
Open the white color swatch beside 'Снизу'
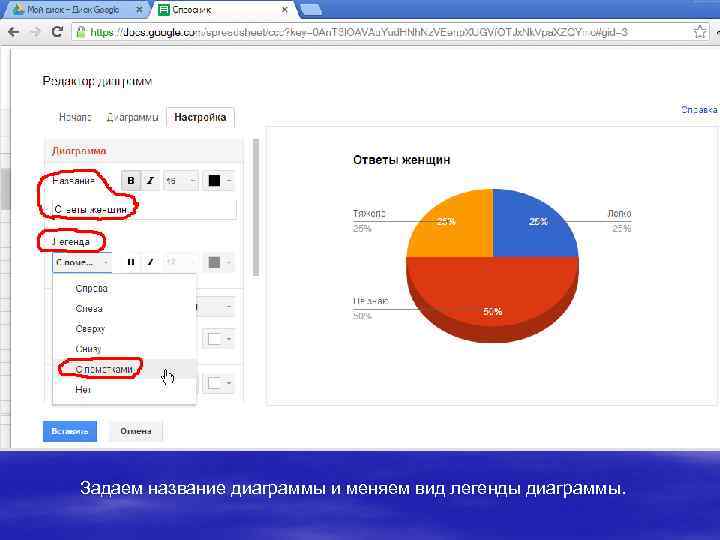pos(219,339)
